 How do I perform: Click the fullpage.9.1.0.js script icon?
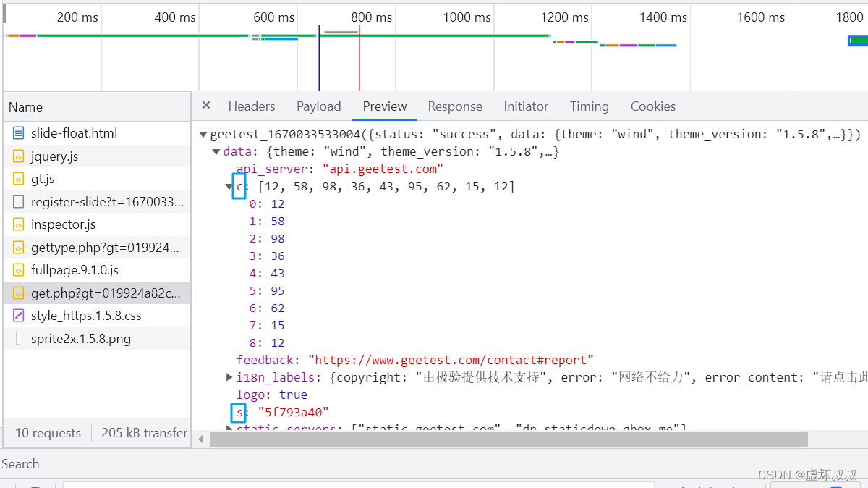(18, 270)
